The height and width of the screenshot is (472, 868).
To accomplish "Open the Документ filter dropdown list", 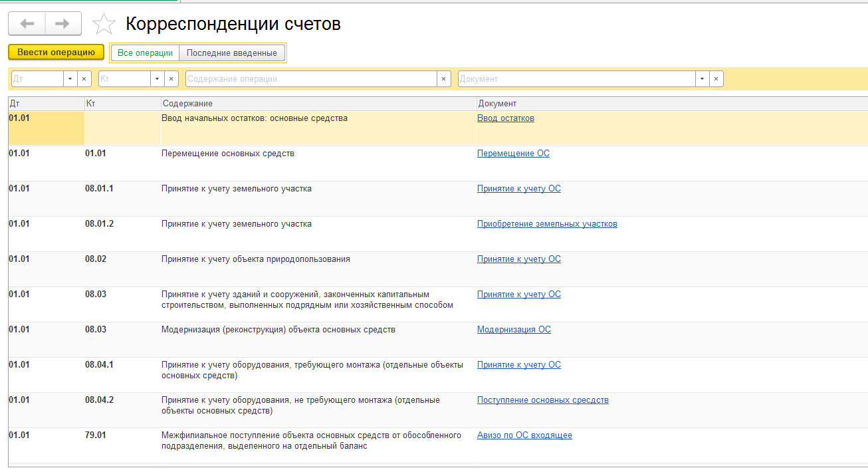I will tap(702, 79).
